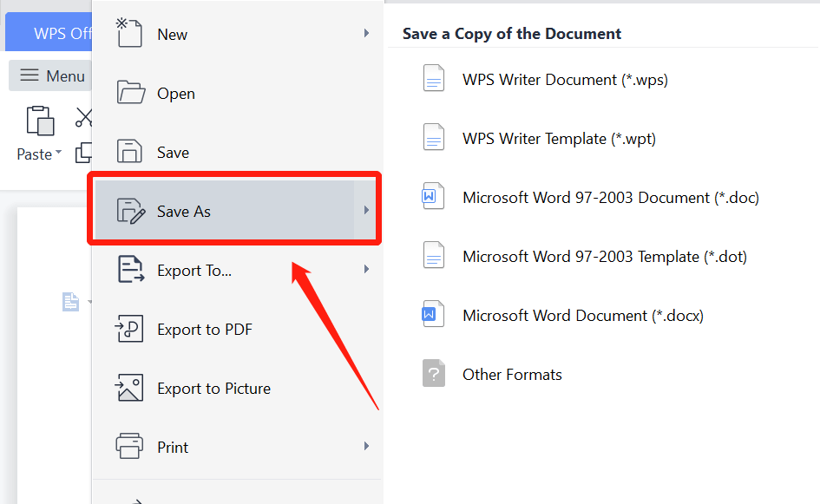820x504 pixels.
Task: Save as WPS Writer Template (*.wpt)
Action: coord(559,139)
